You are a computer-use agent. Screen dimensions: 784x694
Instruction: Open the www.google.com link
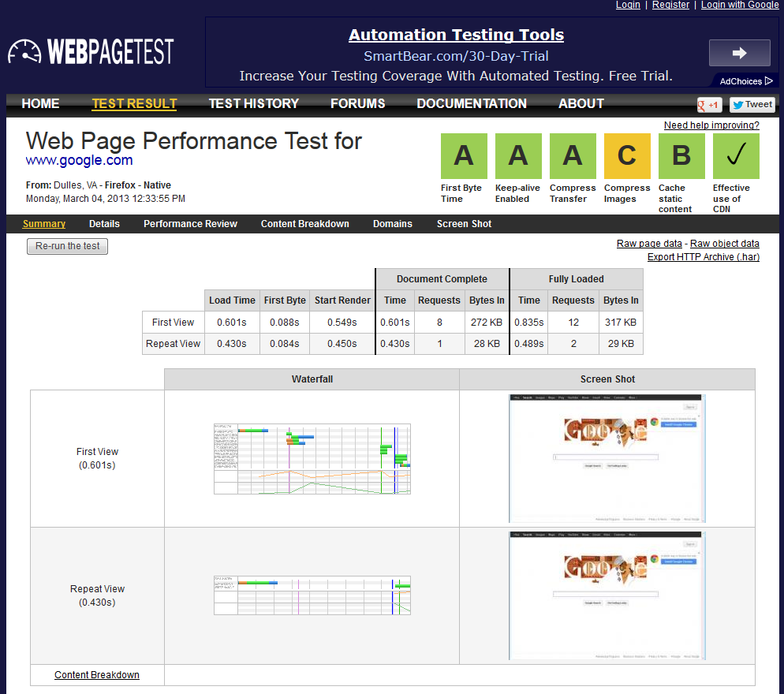click(x=79, y=161)
